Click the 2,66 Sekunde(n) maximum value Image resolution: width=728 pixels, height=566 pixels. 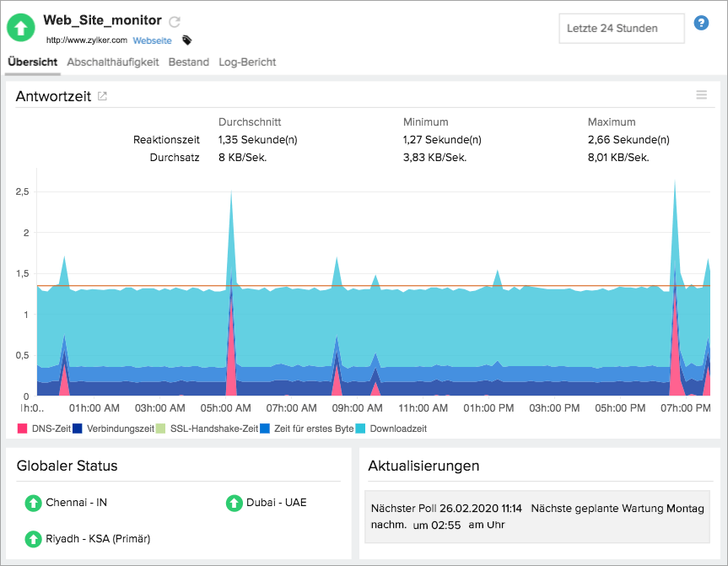[628, 140]
